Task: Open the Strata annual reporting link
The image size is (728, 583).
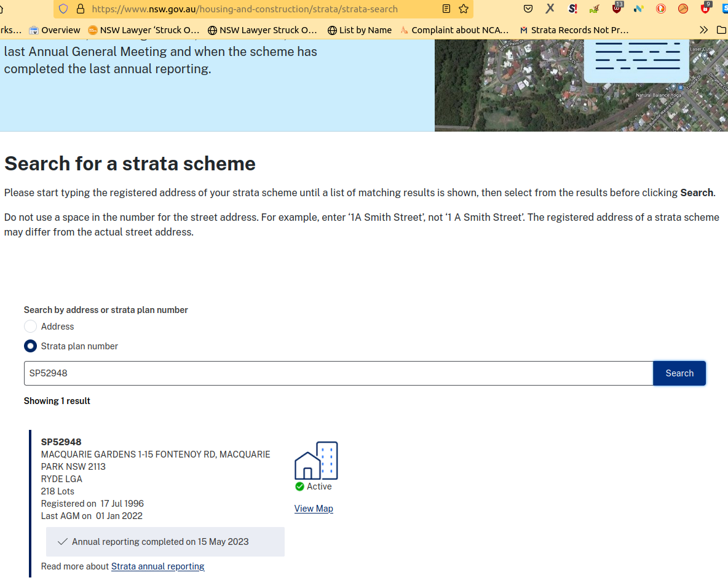Action: (x=158, y=566)
